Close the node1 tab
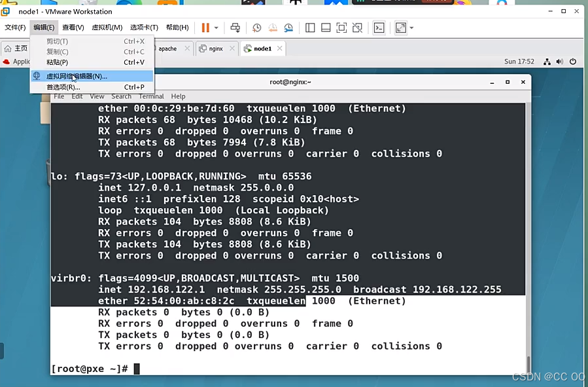This screenshot has height=387, width=588. coord(279,48)
